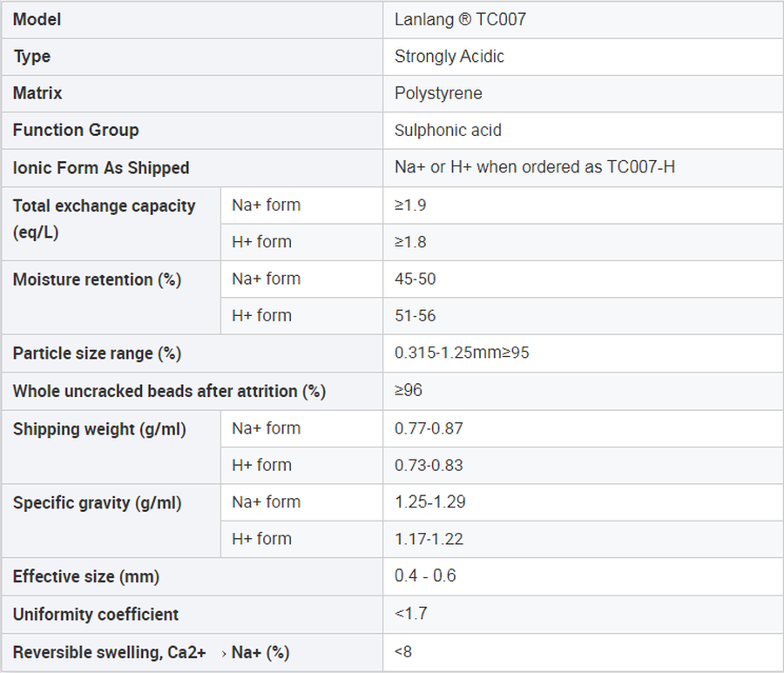Select the ≥1.9 exchange capacity value
This screenshot has height=673, width=784.
pos(410,205)
